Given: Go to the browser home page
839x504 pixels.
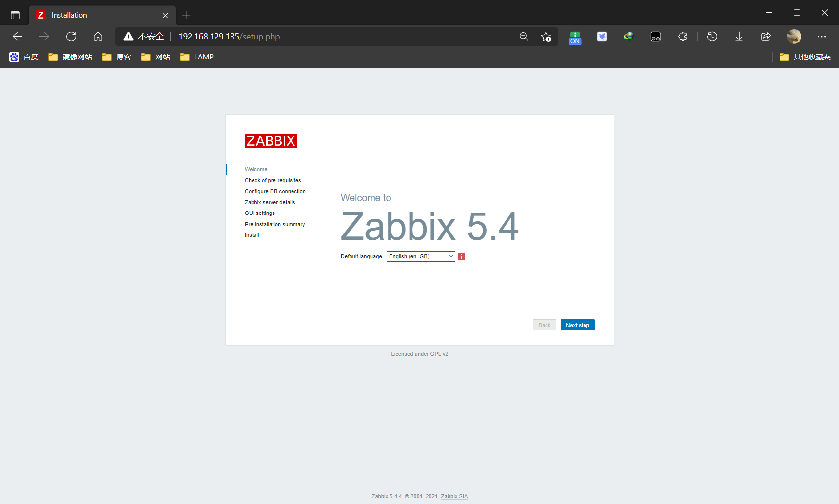Looking at the screenshot, I should coord(98,37).
